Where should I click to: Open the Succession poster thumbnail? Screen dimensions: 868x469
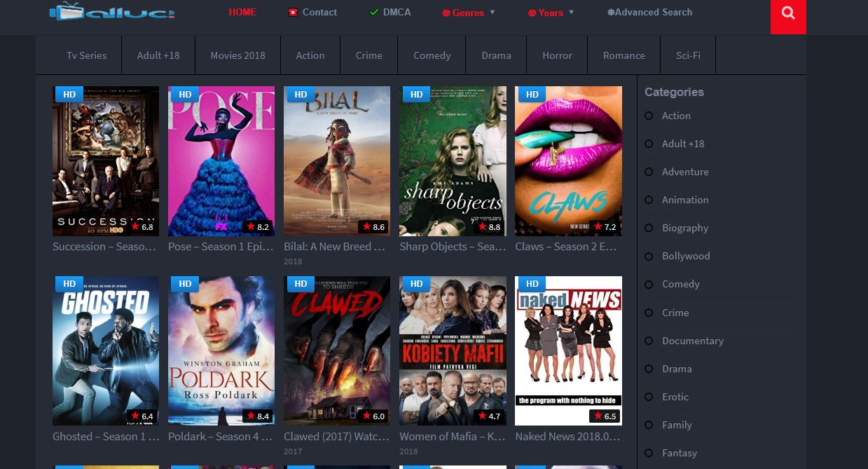point(106,161)
